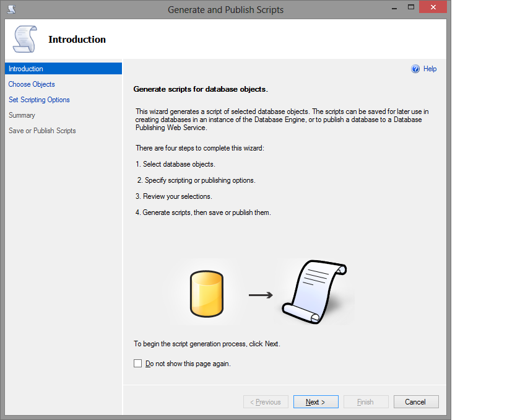Click '4. Generate scripts, then save or publish them.'
Screen dimensions: 507x420
click(x=203, y=212)
